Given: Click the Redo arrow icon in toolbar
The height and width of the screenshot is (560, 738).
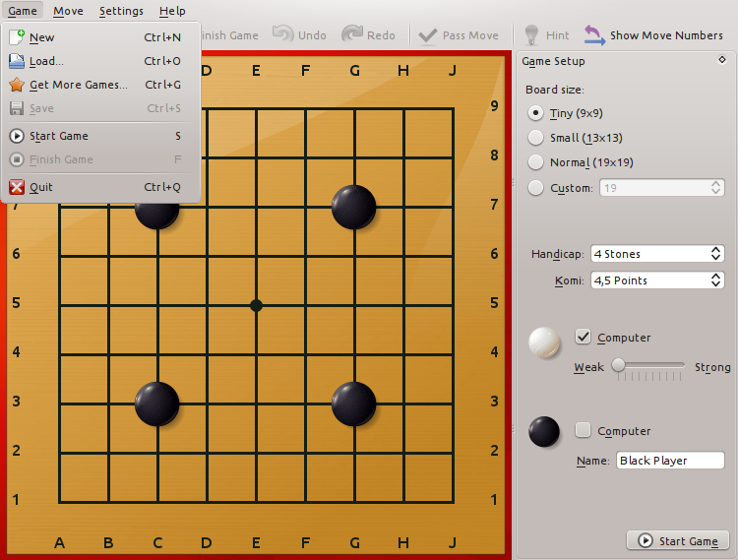Looking at the screenshot, I should coord(352,34).
